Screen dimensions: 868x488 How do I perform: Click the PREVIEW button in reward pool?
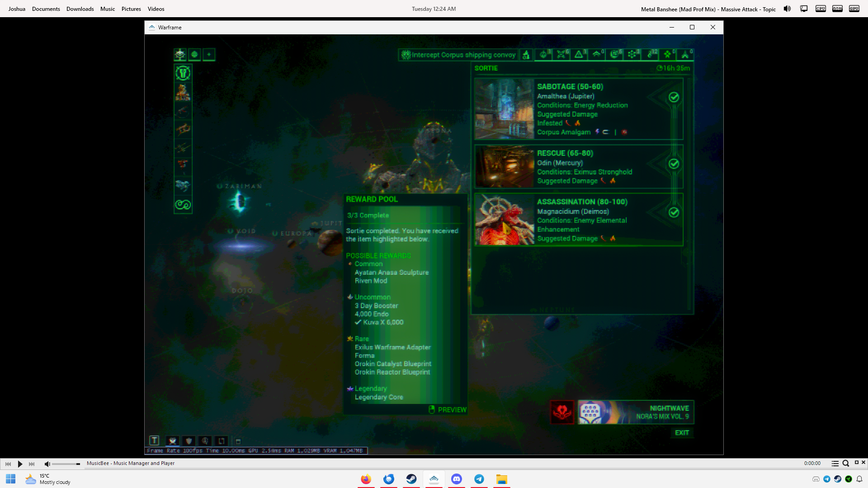pos(448,410)
